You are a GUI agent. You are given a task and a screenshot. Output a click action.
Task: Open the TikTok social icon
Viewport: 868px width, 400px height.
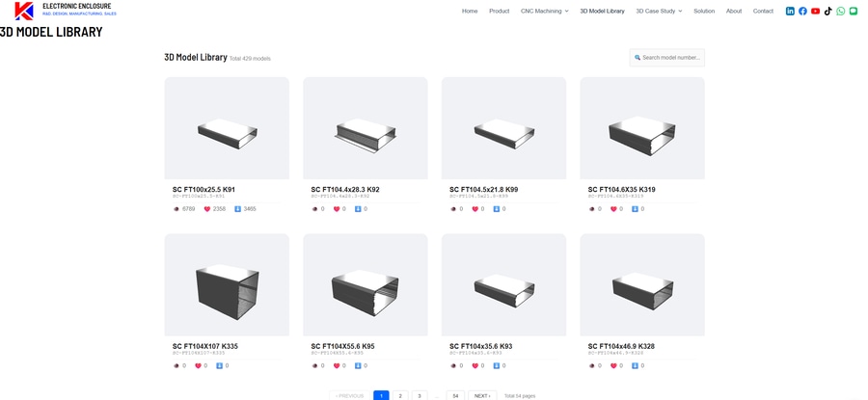pyautogui.click(x=828, y=11)
